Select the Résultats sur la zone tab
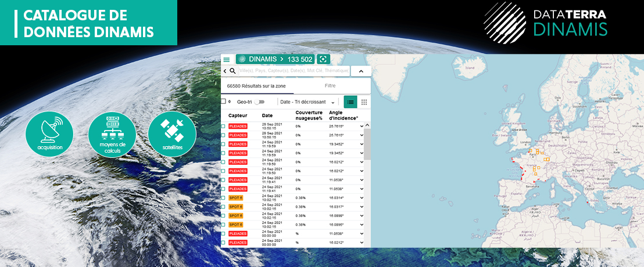This screenshot has width=644, height=267. point(256,86)
